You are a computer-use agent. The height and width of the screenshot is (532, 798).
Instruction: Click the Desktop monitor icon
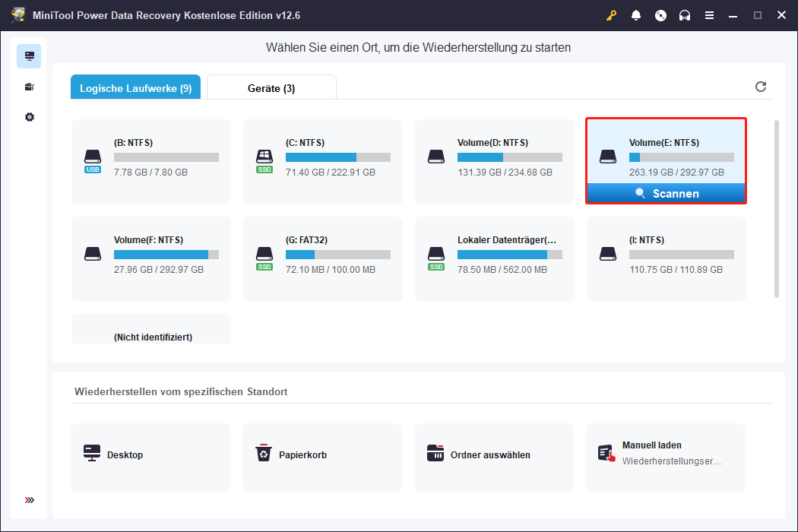tap(92, 453)
